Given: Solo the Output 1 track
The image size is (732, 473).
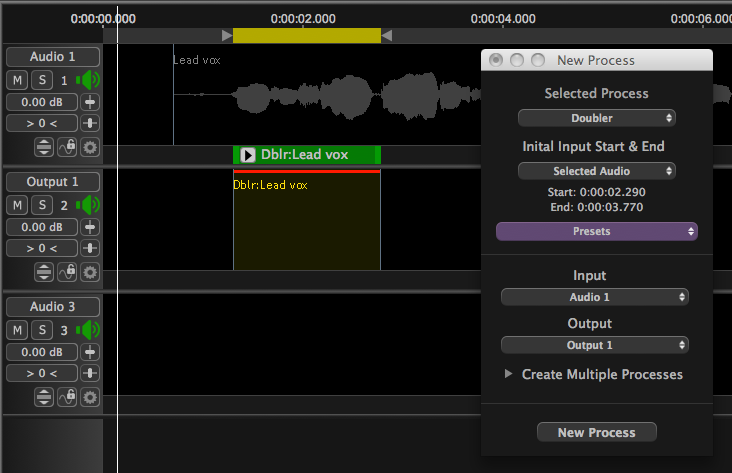Looking at the screenshot, I should 41,205.
